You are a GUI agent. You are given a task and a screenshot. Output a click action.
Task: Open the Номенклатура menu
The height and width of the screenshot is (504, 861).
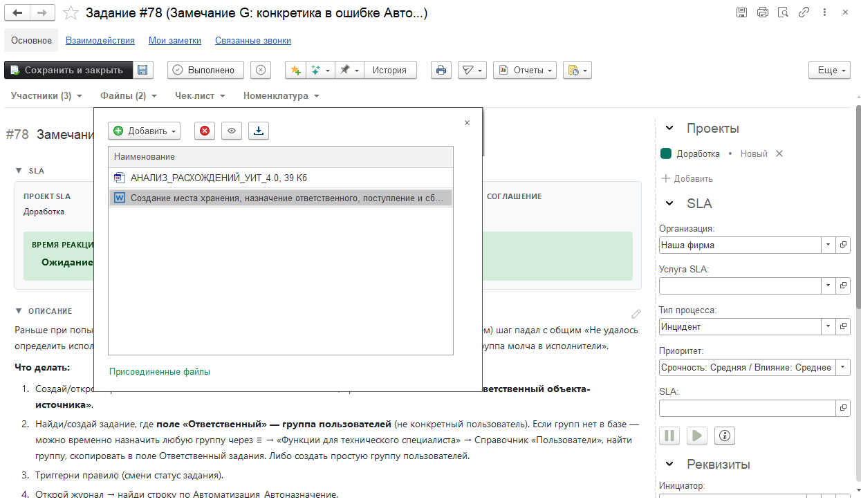pyautogui.click(x=281, y=96)
